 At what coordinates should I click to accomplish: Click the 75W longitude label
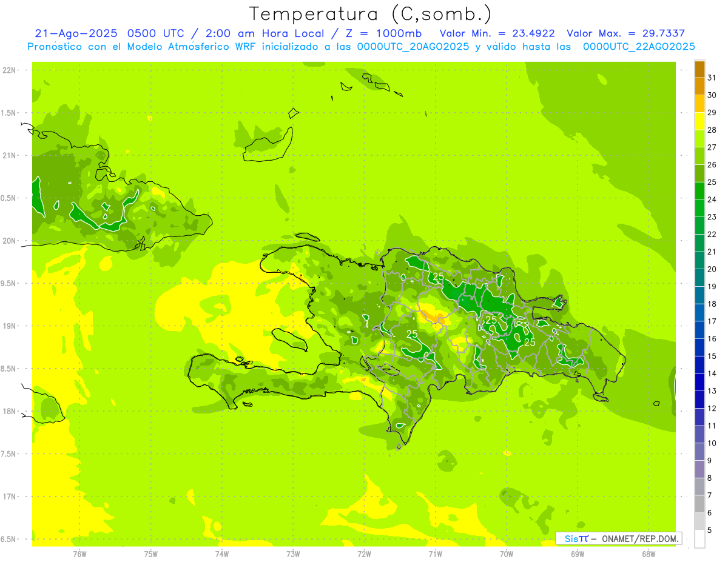coord(151,554)
